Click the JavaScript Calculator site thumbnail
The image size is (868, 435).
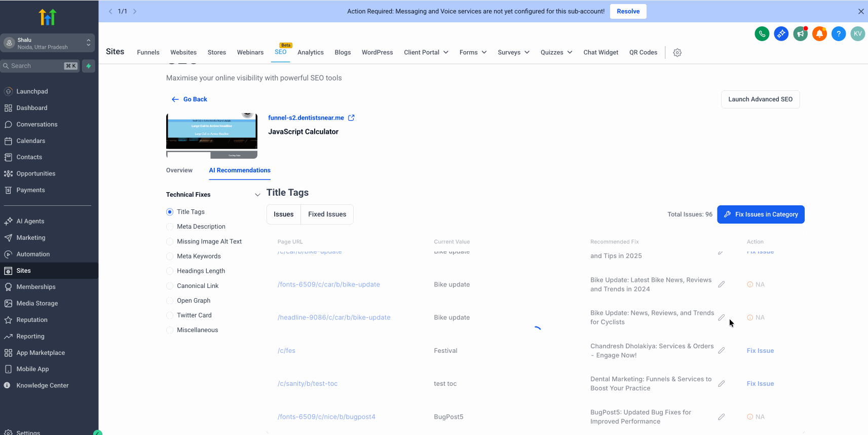pyautogui.click(x=212, y=136)
